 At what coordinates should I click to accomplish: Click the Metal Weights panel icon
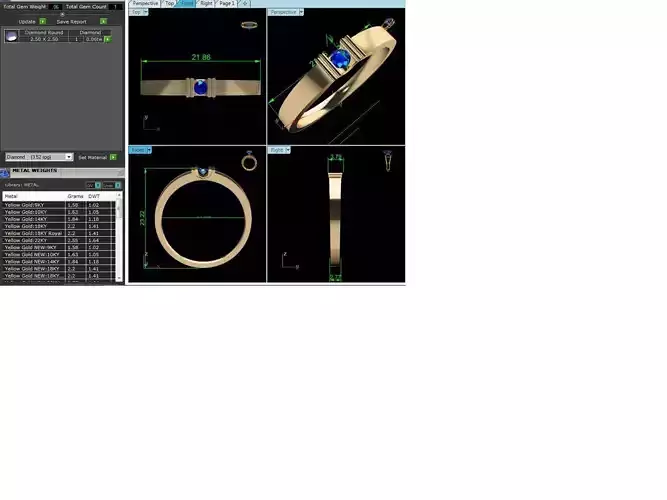point(5,173)
